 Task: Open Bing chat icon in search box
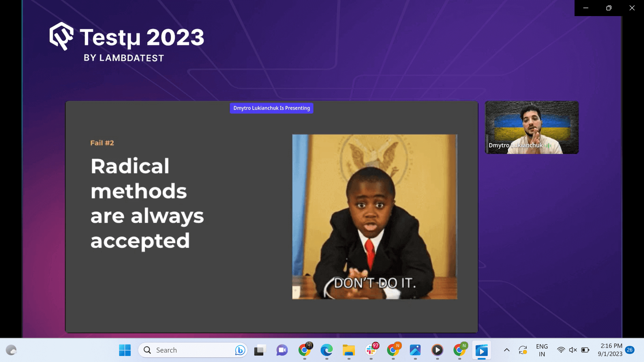[x=240, y=350]
